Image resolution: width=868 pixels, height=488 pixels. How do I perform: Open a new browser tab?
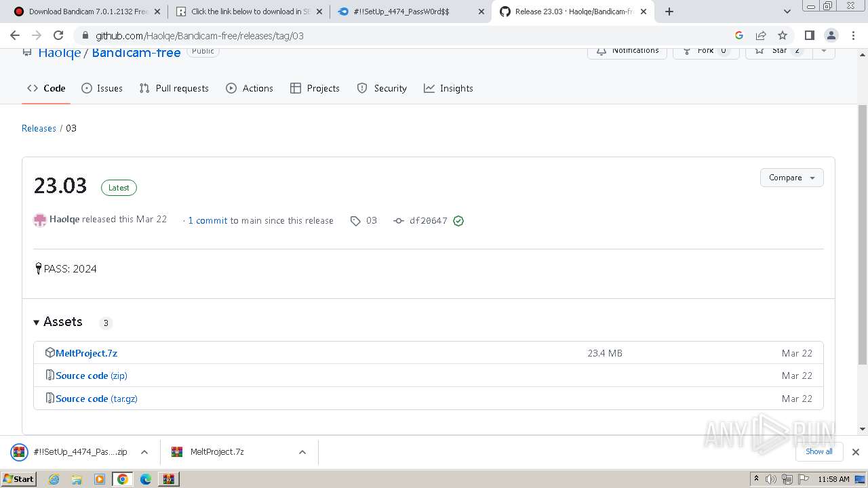click(x=669, y=12)
